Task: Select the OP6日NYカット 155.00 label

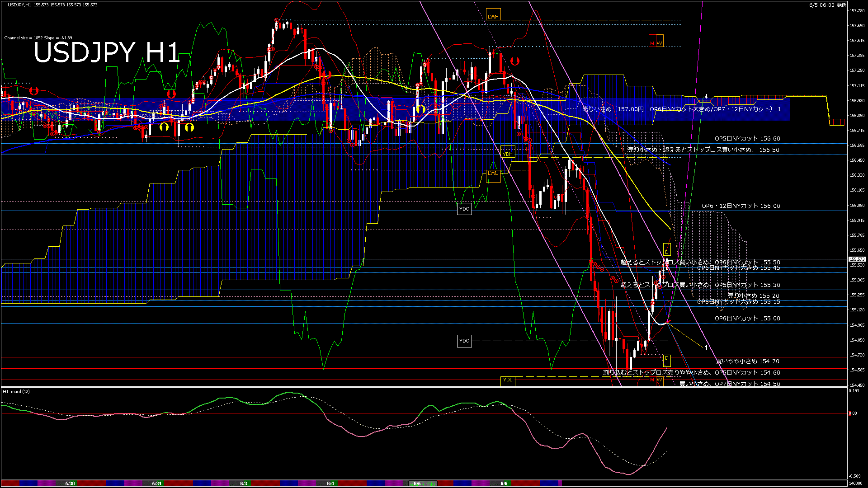Action: (x=747, y=318)
